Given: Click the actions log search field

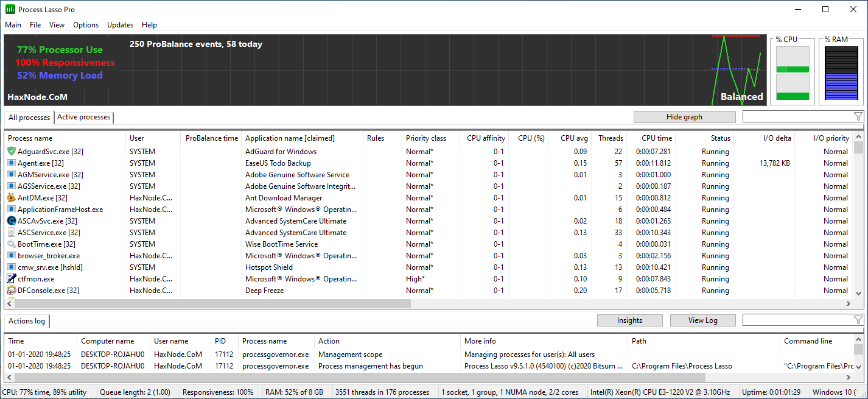Looking at the screenshot, I should [x=797, y=320].
